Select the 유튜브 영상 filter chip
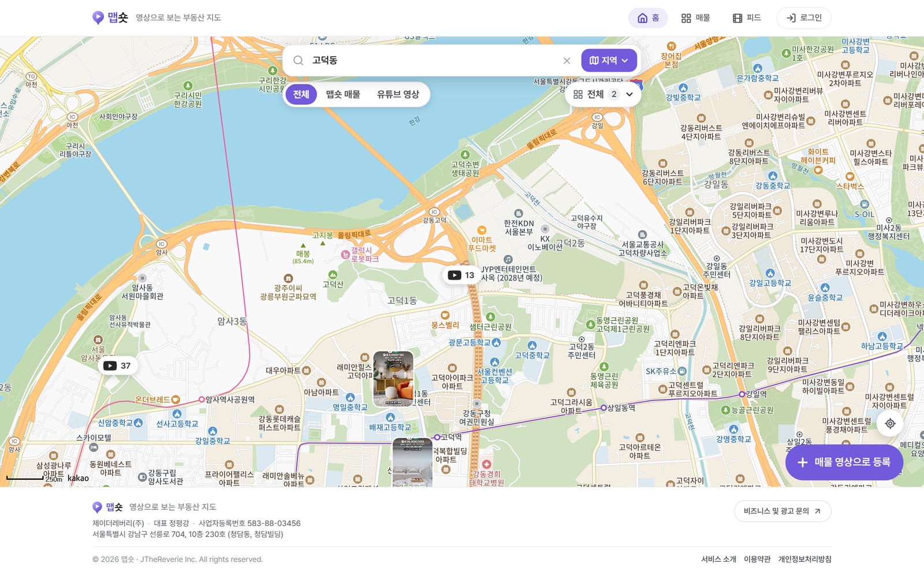Screen dimensions: 924x578 point(398,94)
